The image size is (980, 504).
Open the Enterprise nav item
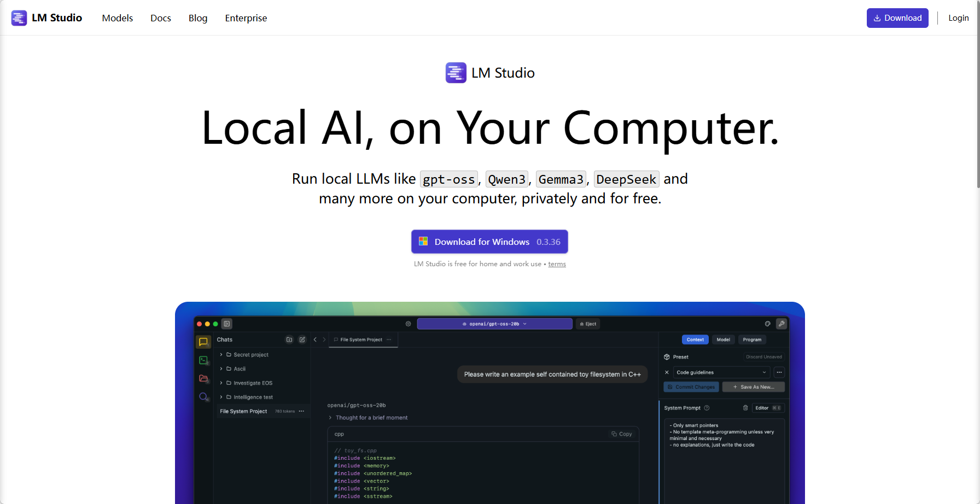coord(246,18)
